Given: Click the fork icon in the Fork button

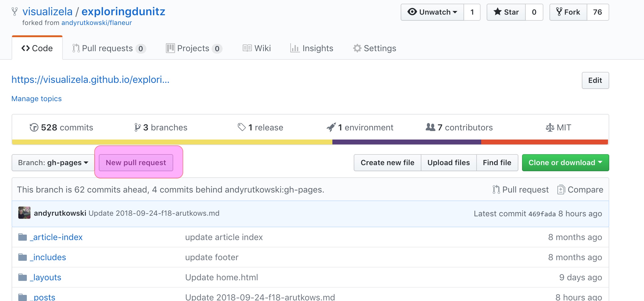Looking at the screenshot, I should coord(559,12).
